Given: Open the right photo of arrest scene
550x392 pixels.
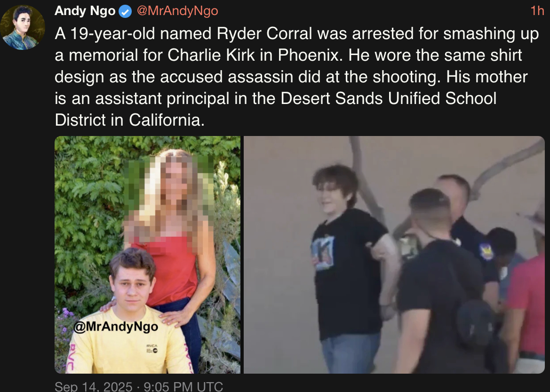Looking at the screenshot, I should tap(394, 255).
